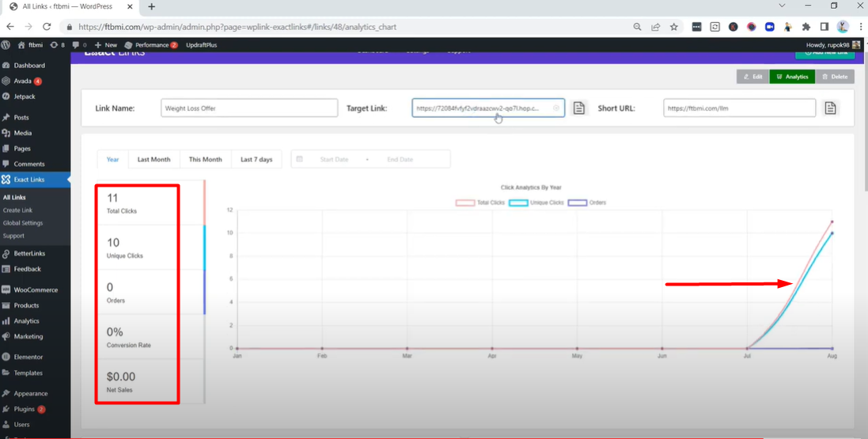Screen dimensions: 868x439
Task: Open Global Settings submenu item
Action: coord(23,222)
